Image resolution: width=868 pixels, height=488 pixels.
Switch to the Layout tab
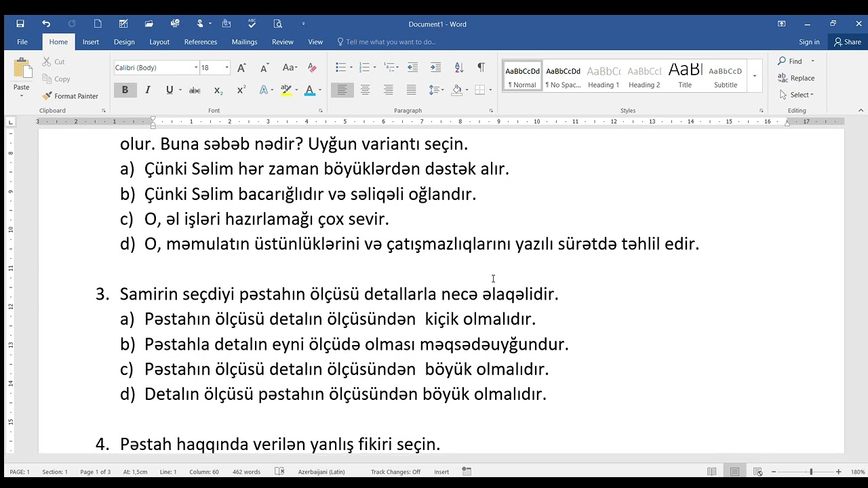pyautogui.click(x=159, y=42)
